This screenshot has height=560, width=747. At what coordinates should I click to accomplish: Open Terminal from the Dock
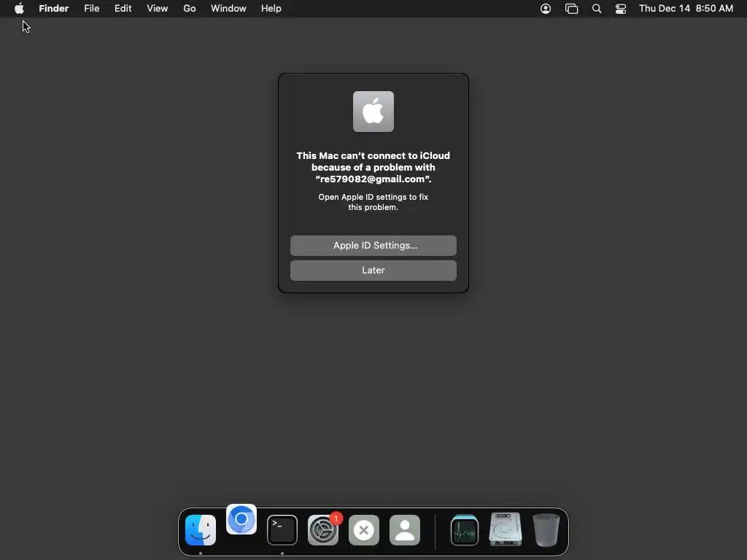point(282,529)
